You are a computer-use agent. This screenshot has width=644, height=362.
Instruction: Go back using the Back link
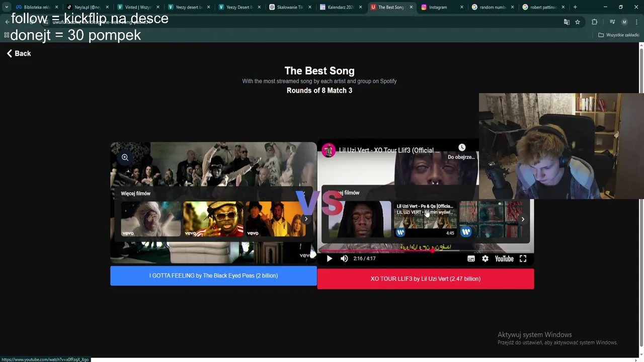[x=19, y=53]
